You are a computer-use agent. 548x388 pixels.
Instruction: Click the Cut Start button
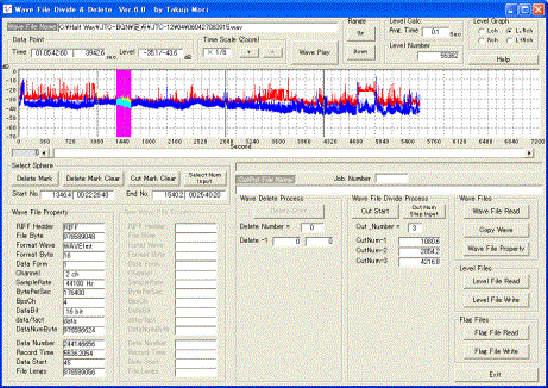point(375,211)
